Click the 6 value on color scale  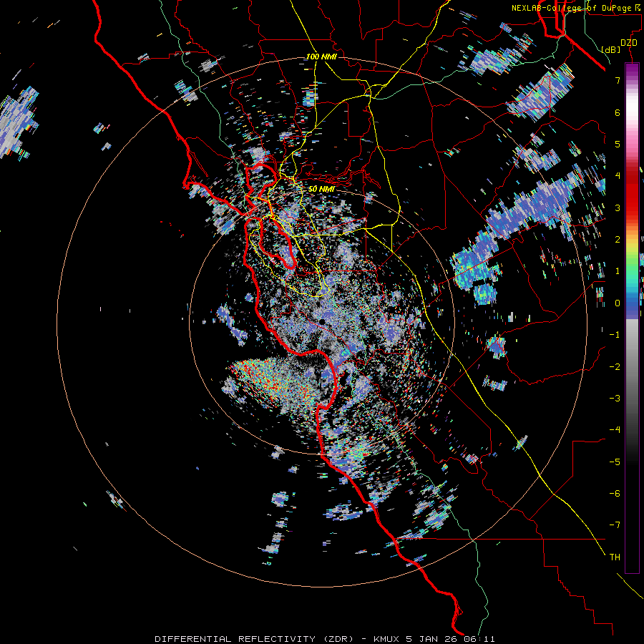tap(618, 112)
